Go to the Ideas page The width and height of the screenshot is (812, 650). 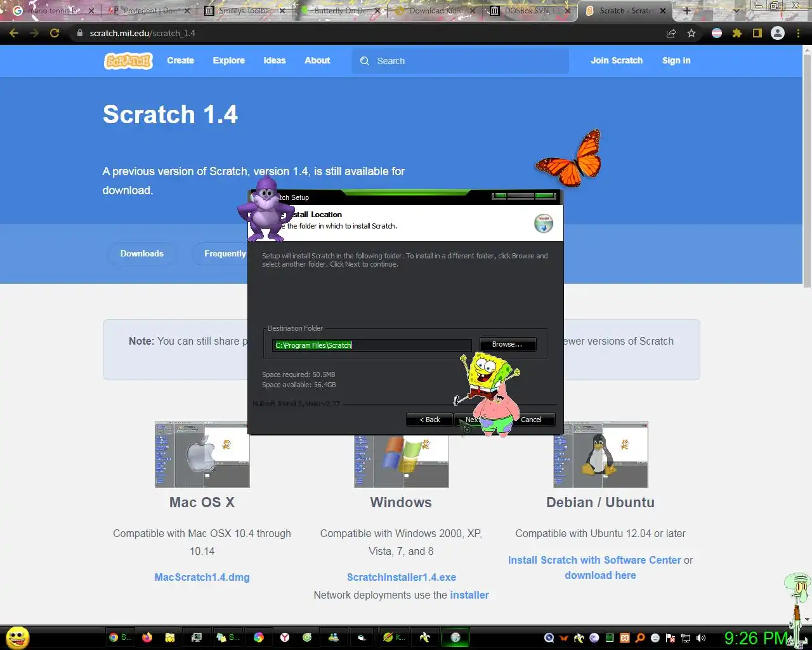pos(275,60)
